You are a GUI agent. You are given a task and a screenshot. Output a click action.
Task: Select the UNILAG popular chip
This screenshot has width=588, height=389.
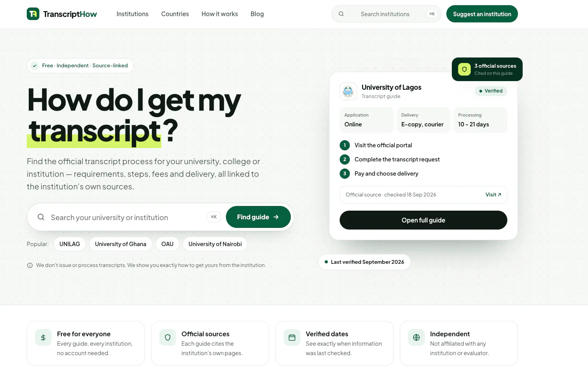(70, 244)
